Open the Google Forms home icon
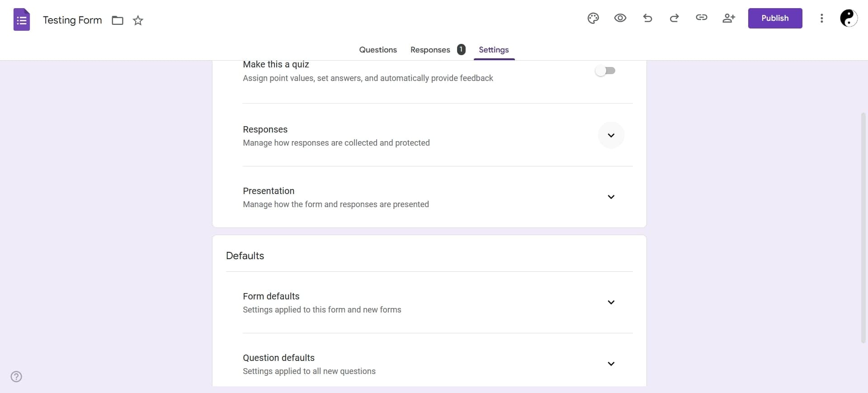The image size is (868, 393). coord(21,19)
